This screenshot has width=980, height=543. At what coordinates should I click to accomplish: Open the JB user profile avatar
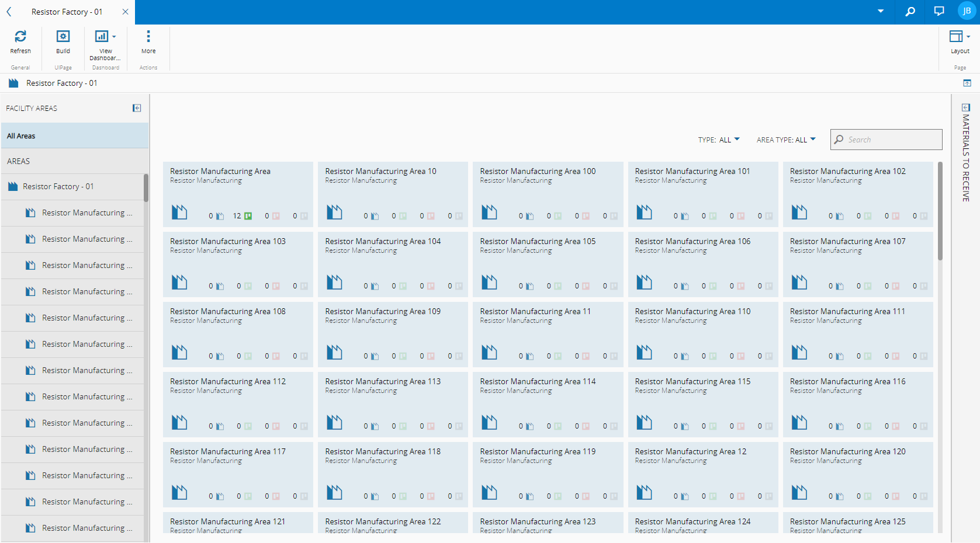967,12
